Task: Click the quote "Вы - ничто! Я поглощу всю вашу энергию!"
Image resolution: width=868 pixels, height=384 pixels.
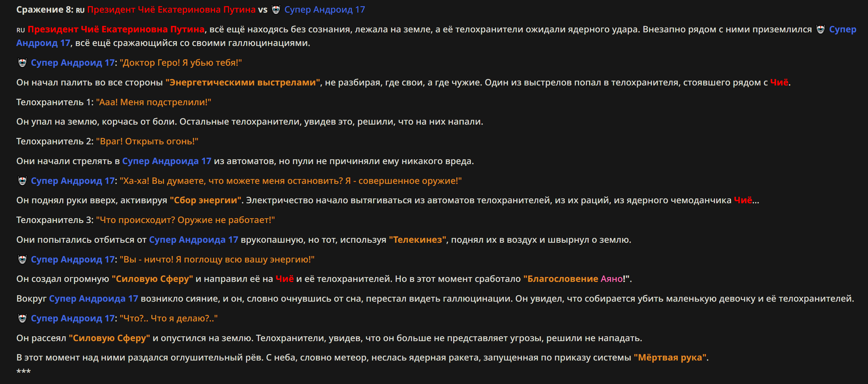Action: (x=217, y=259)
